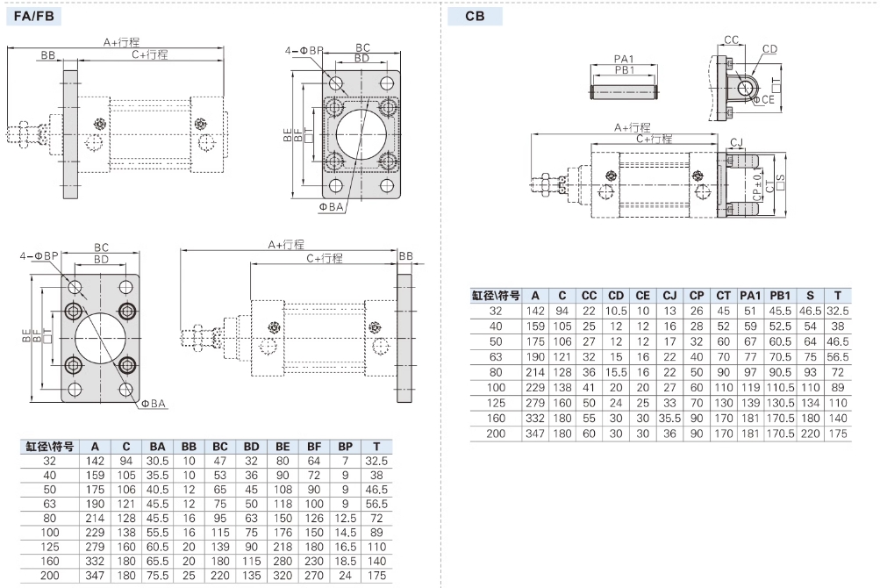Screen dimensions: 880x588
Task: Select the BC column header in table
Action: pyautogui.click(x=220, y=447)
